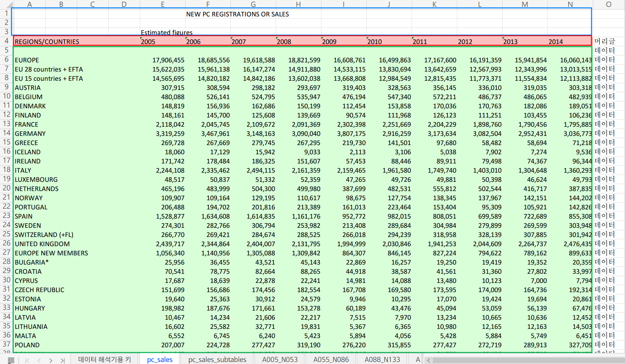Select the MALTA row label
The width and height of the screenshot is (625, 364).
click(x=25, y=336)
